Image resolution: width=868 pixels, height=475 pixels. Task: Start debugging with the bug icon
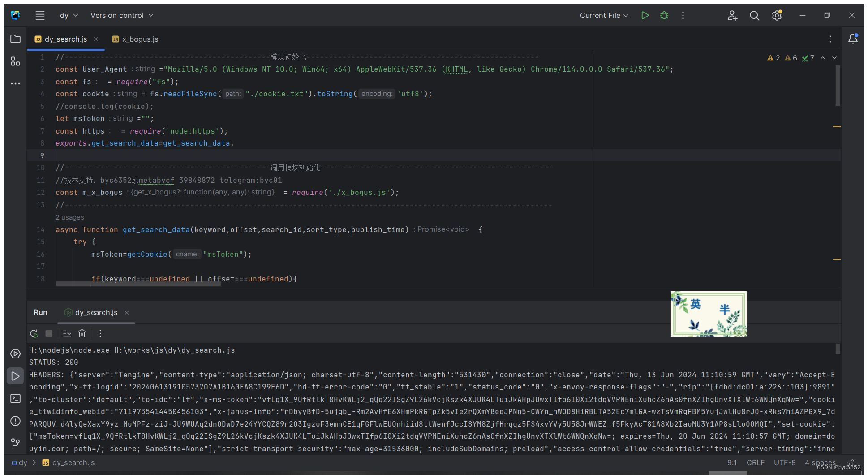pos(664,15)
